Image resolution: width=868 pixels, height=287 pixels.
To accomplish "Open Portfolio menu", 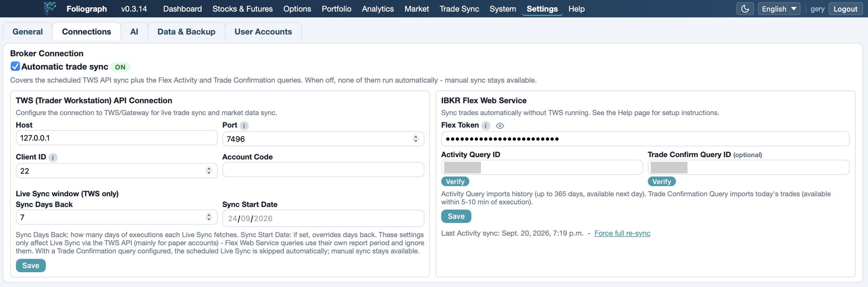I will click(336, 9).
